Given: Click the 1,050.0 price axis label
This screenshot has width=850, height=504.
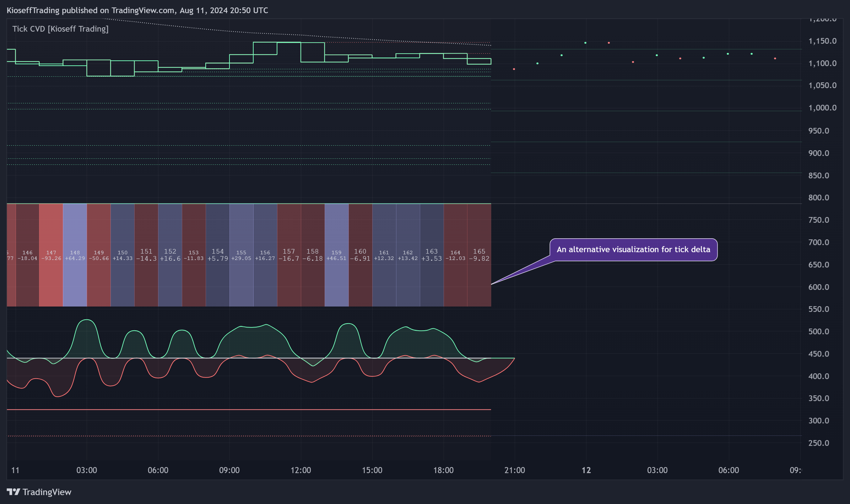Looking at the screenshot, I should tap(822, 86).
